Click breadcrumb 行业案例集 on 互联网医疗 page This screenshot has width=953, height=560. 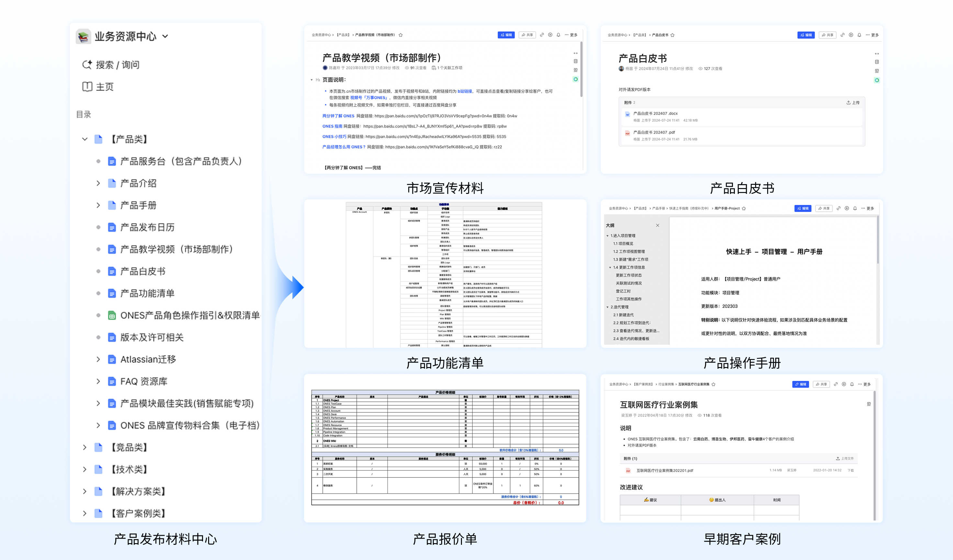coord(666,384)
